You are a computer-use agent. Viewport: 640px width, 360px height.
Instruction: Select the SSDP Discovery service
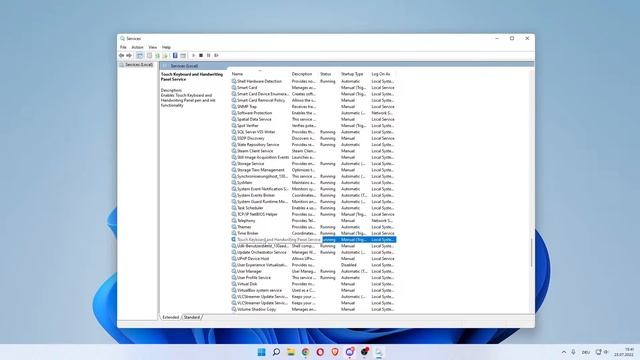coord(313,138)
